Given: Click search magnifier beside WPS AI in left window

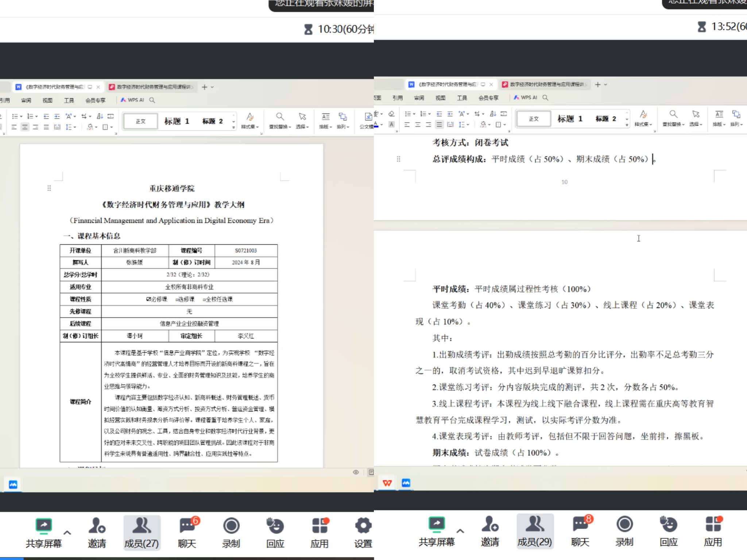Looking at the screenshot, I should (x=152, y=100).
